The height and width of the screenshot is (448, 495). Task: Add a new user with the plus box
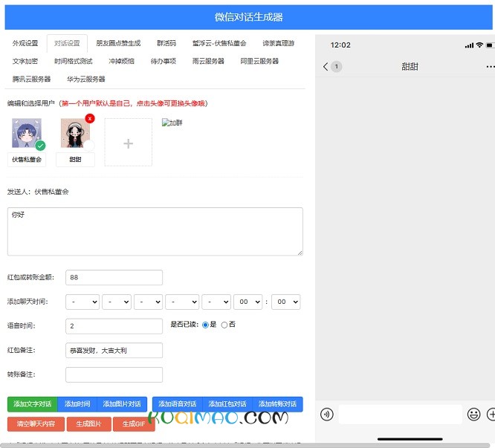pos(128,143)
